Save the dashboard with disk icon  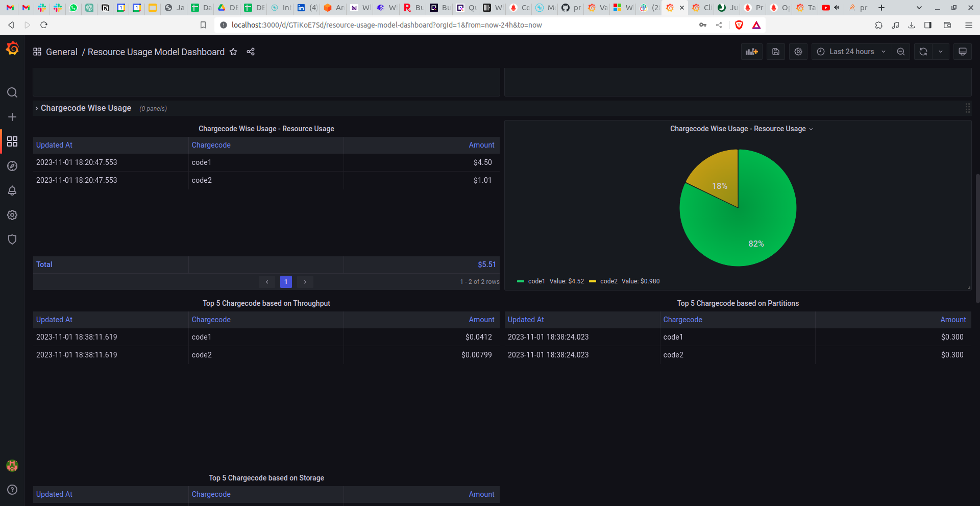coord(776,52)
